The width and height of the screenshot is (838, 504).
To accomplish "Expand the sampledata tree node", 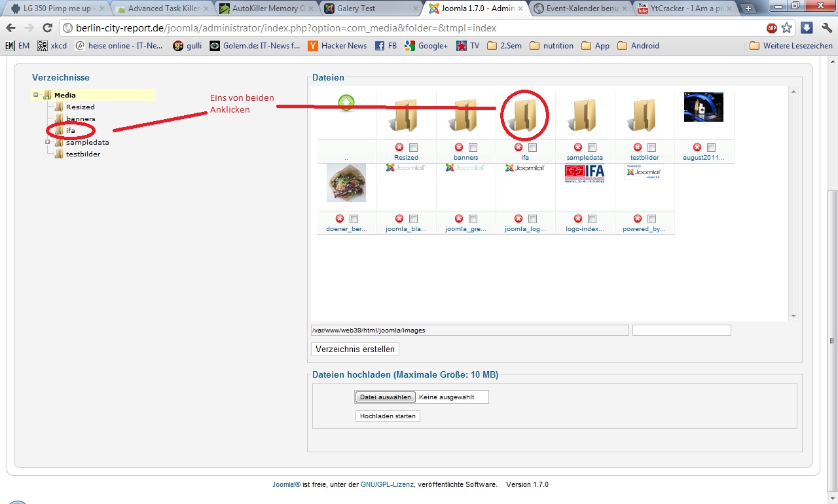I will coord(48,142).
